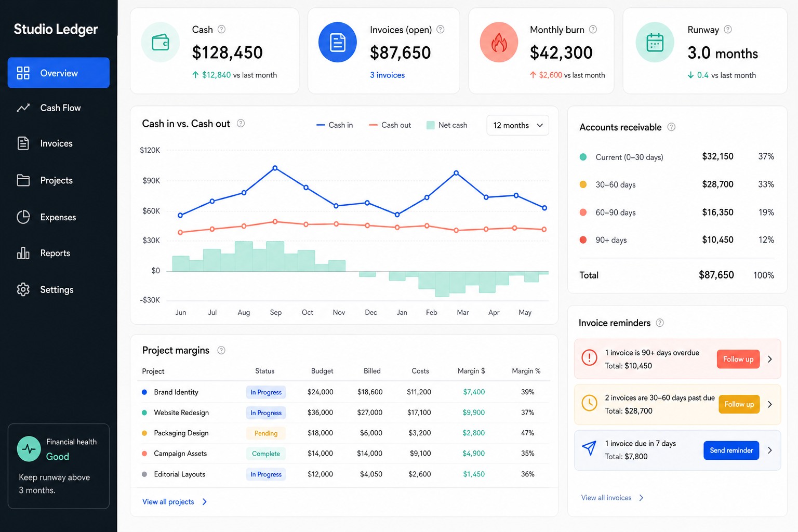Click the red 90+ days color dot
Viewport: 798px width, 532px height.
point(583,240)
